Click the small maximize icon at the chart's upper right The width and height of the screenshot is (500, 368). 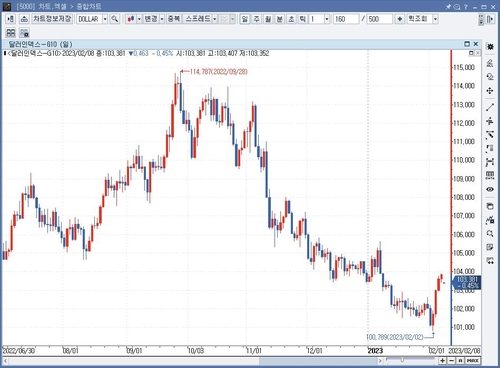pyautogui.click(x=471, y=53)
